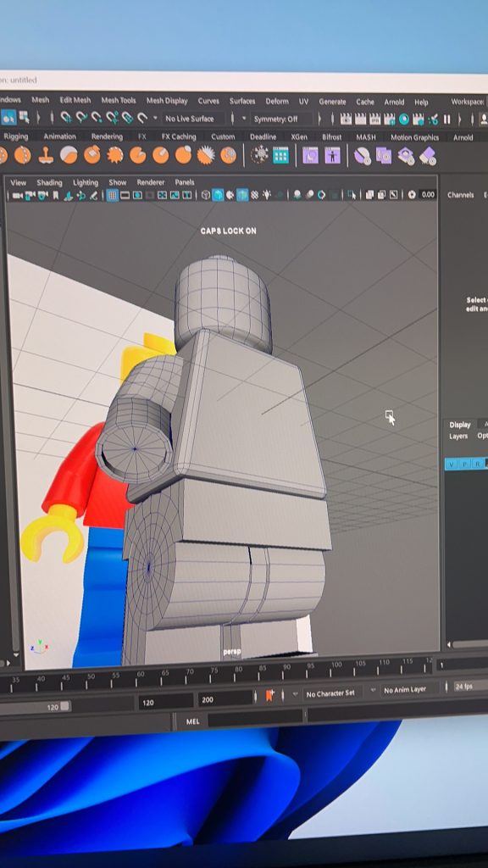The width and height of the screenshot is (488, 868).
Task: Switch to the MASH shelf tab
Action: click(x=366, y=137)
